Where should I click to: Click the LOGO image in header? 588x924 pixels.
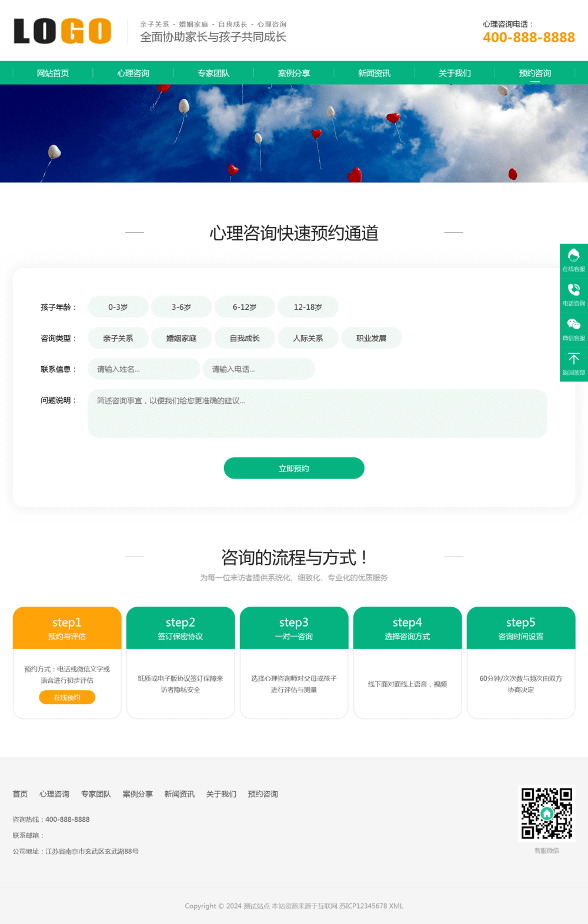pyautogui.click(x=62, y=31)
